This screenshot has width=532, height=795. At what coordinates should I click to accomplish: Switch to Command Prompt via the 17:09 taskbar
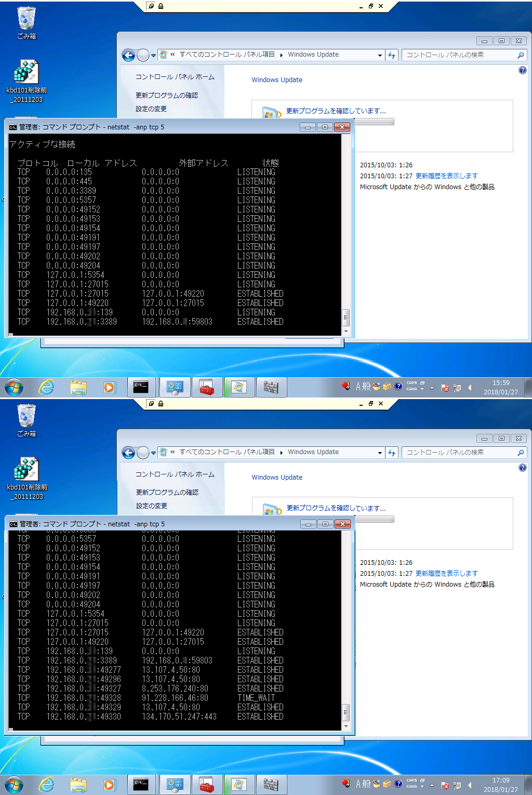[x=141, y=785]
